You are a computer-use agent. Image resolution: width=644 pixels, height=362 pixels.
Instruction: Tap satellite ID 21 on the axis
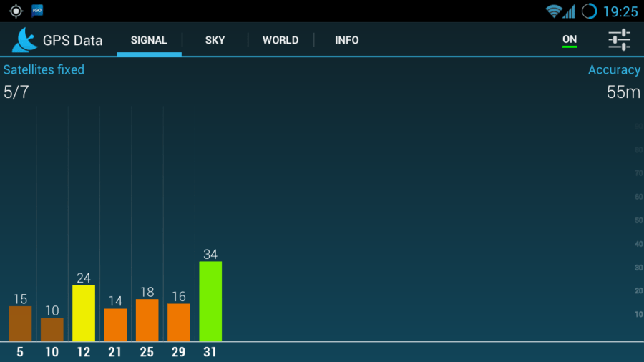coord(114,352)
